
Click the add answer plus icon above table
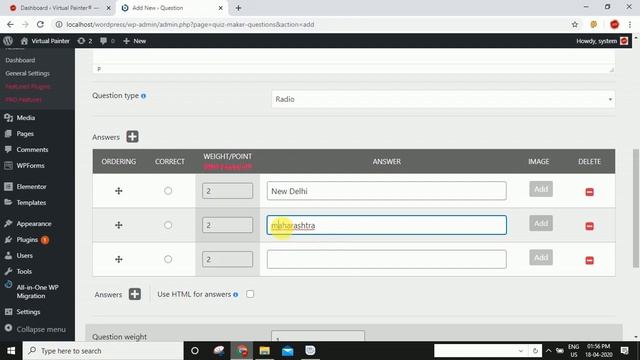point(132,137)
